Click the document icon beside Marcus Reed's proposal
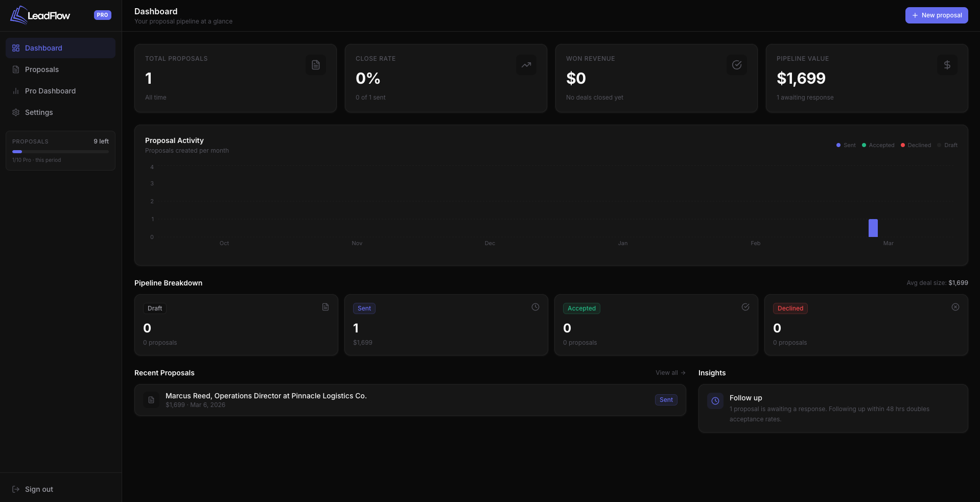Image resolution: width=980 pixels, height=502 pixels. (151, 400)
